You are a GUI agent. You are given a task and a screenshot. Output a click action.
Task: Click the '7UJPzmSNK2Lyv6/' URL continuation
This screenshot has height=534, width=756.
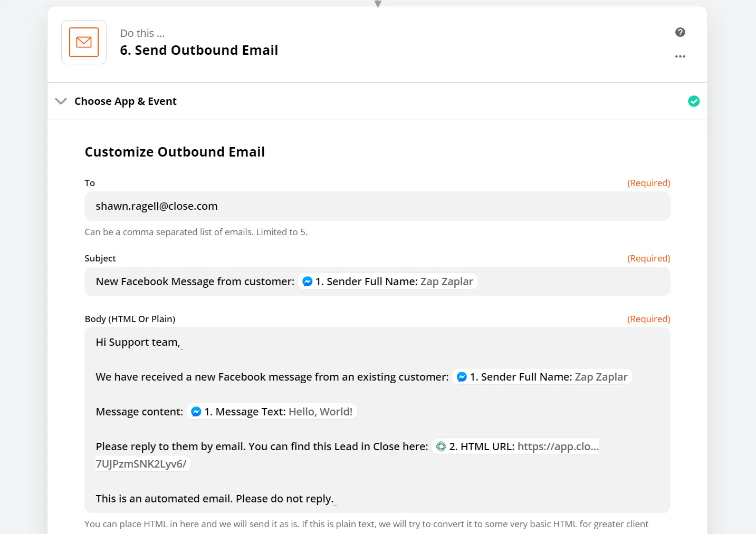click(141, 464)
